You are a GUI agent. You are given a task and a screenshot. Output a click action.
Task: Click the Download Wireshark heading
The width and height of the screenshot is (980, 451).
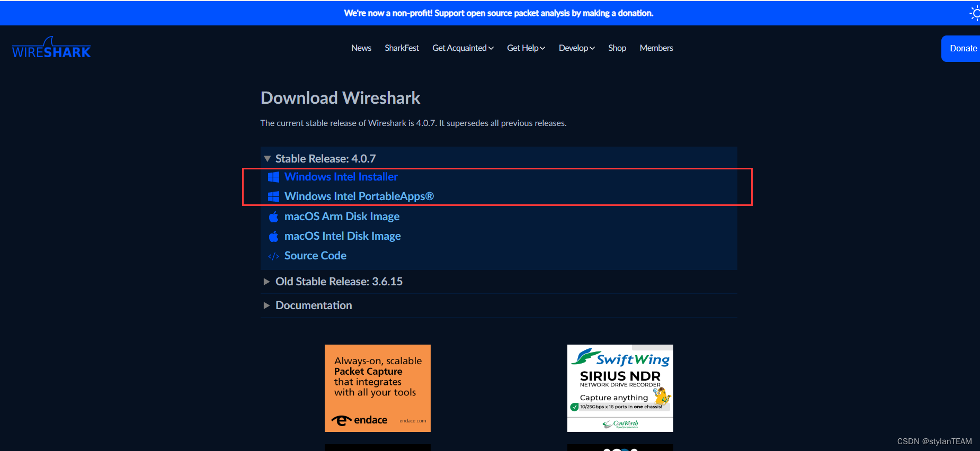[340, 98]
